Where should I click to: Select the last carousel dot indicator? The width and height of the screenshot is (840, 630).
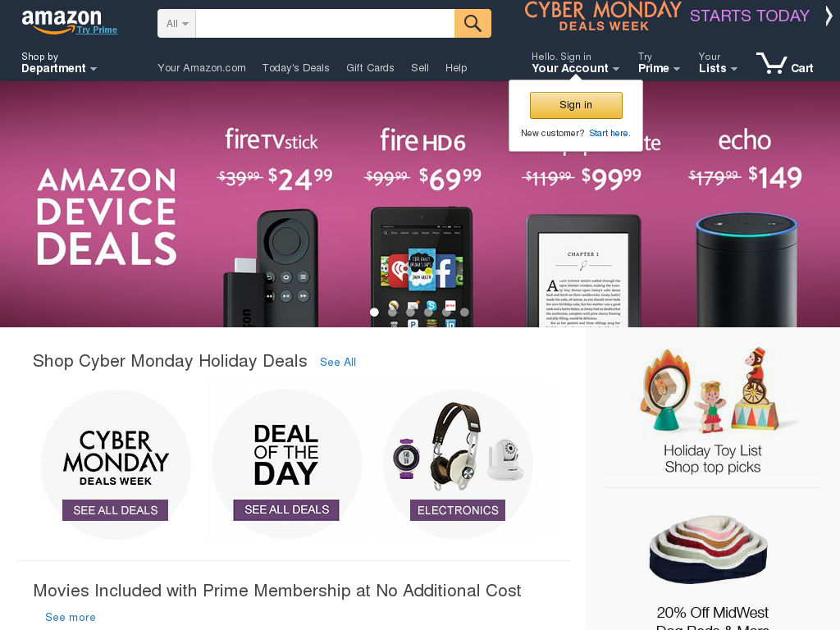pyautogui.click(x=464, y=312)
